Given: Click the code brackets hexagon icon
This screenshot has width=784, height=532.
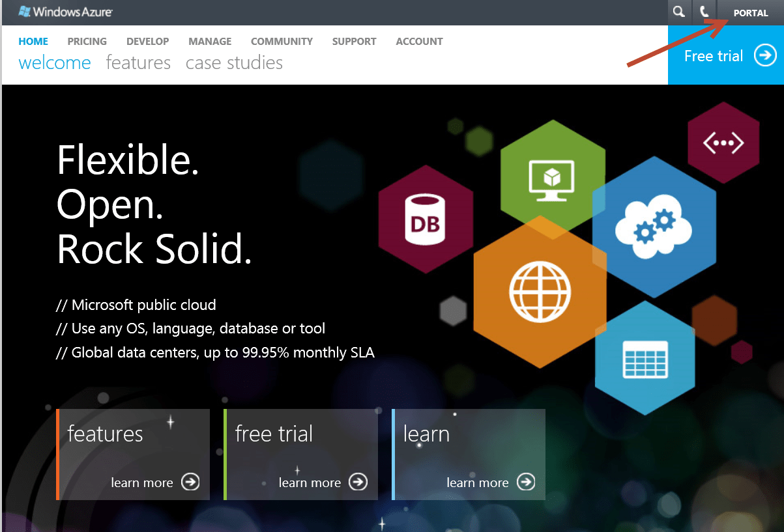Looking at the screenshot, I should point(723,142).
